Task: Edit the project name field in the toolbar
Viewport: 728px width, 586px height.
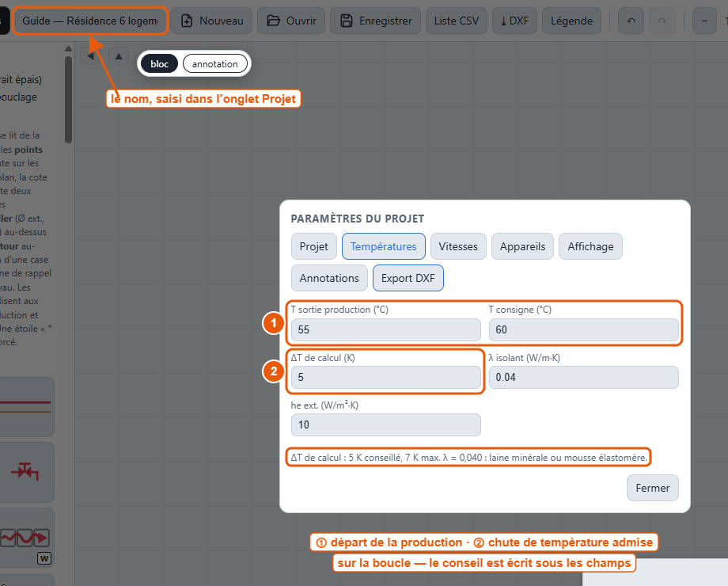Action: 90,21
